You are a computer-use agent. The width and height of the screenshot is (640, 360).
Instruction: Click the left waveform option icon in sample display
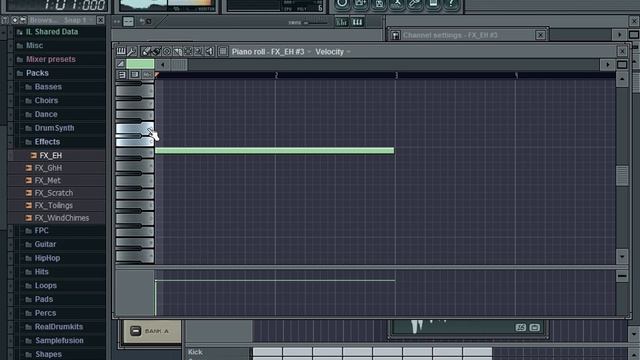[x=520, y=327]
